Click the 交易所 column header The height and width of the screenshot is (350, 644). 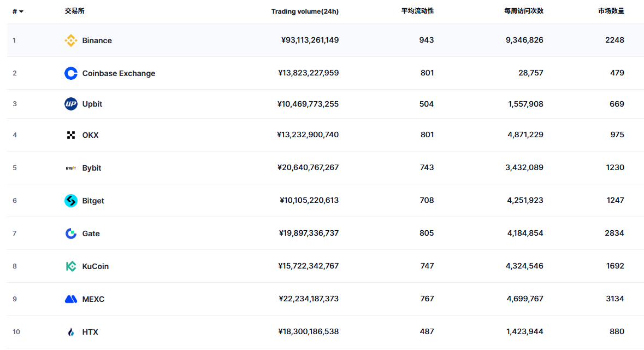(x=74, y=11)
